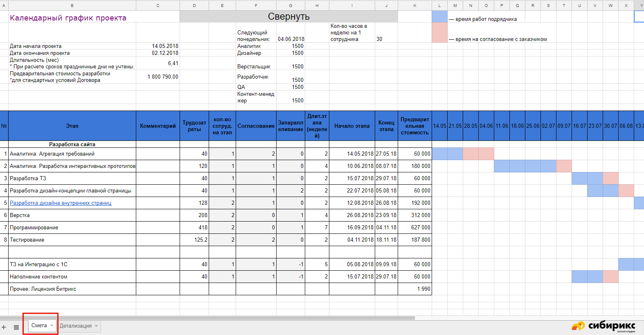Click the title Календарный график проекта
The width and height of the screenshot is (644, 335).
click(68, 18)
